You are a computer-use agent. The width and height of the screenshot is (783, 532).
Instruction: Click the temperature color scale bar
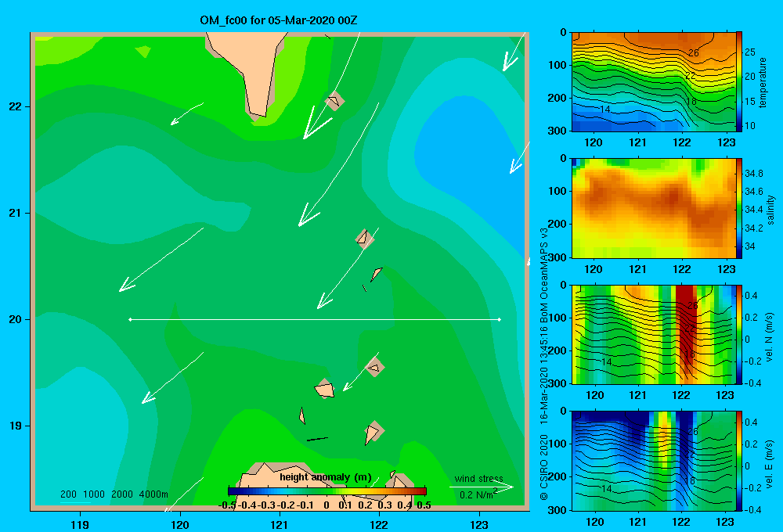(739, 82)
